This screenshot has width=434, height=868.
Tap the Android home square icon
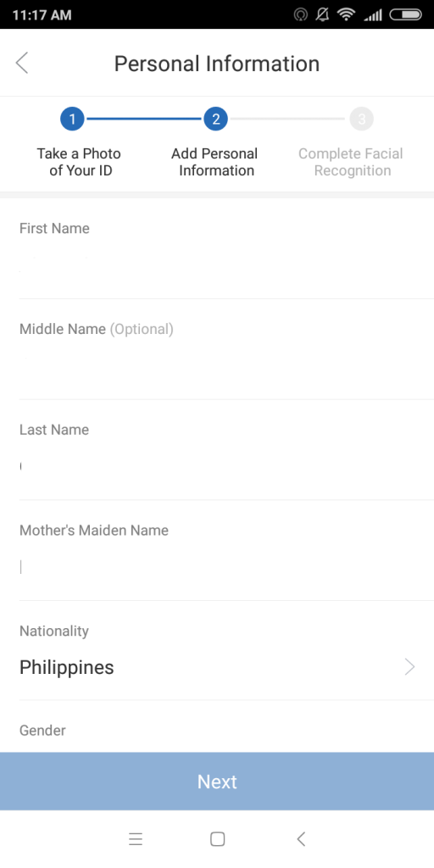click(218, 839)
